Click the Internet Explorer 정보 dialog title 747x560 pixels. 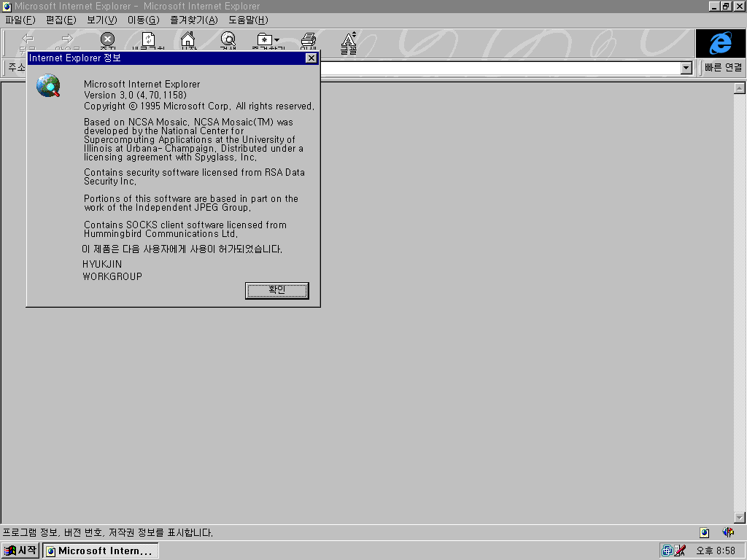(x=75, y=58)
